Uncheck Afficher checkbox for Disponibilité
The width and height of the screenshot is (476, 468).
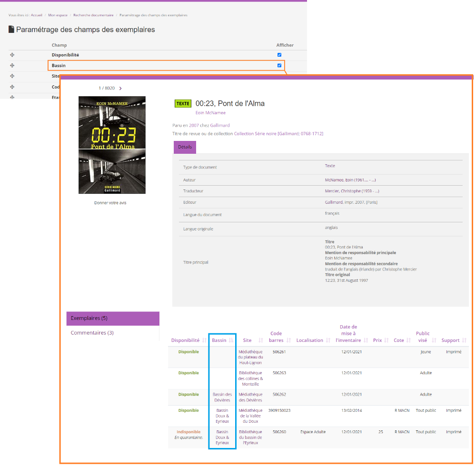(x=279, y=55)
